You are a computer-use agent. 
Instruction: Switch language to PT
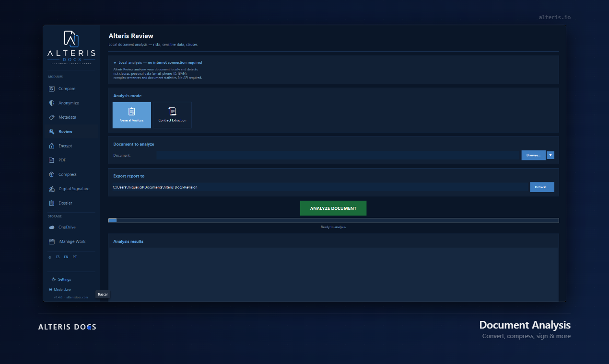tap(75, 257)
